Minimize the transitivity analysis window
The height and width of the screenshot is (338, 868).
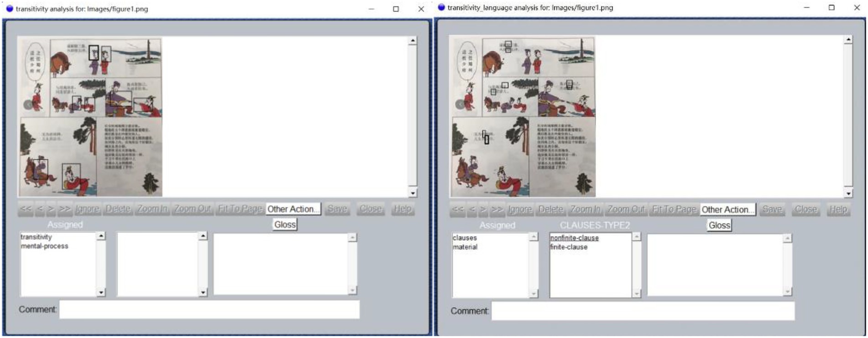[371, 9]
